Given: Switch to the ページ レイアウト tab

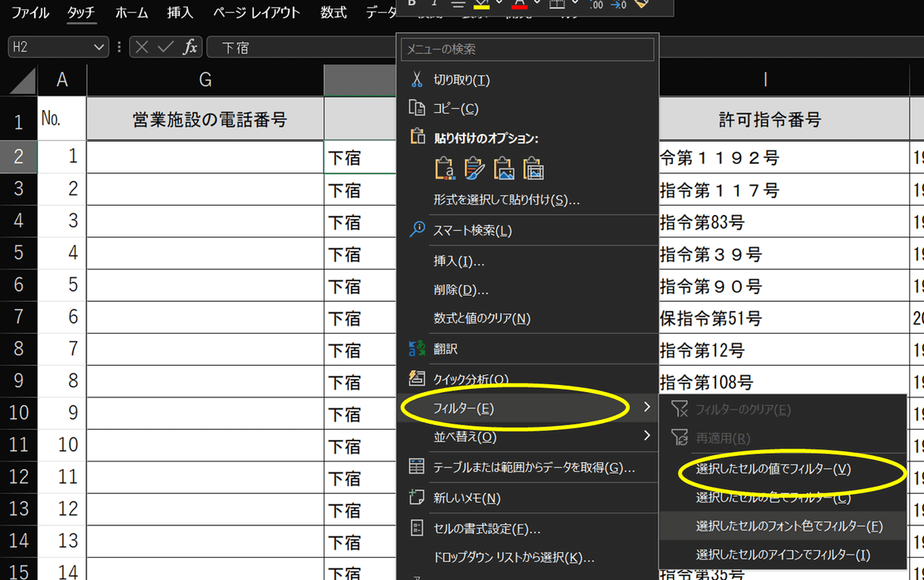Looking at the screenshot, I should point(256,12).
